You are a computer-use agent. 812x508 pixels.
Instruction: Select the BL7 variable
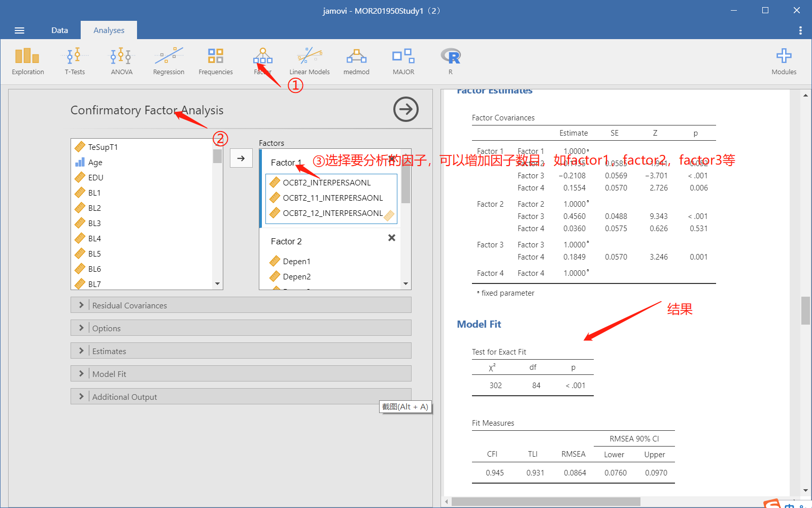pyautogui.click(x=142, y=283)
